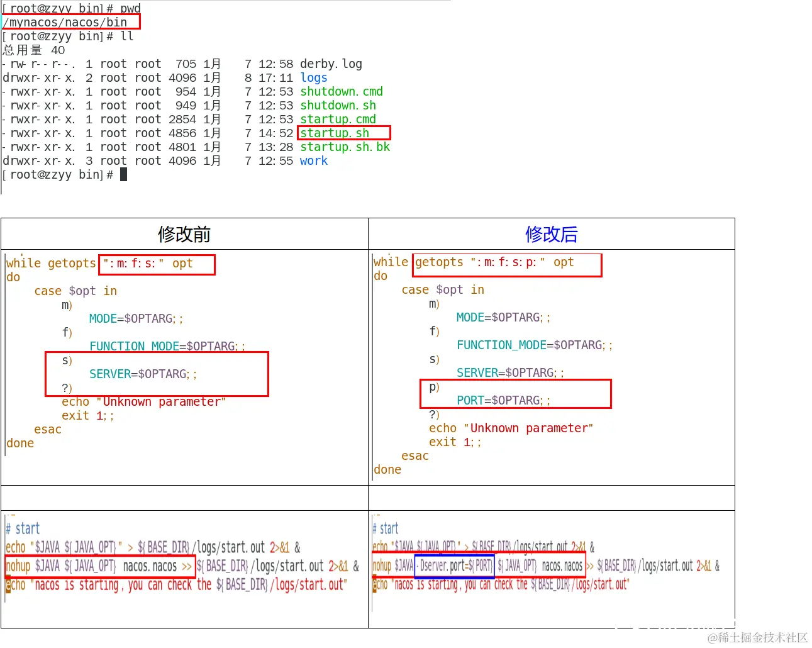
Task: Select the startup.sh file name
Action: click(x=335, y=133)
